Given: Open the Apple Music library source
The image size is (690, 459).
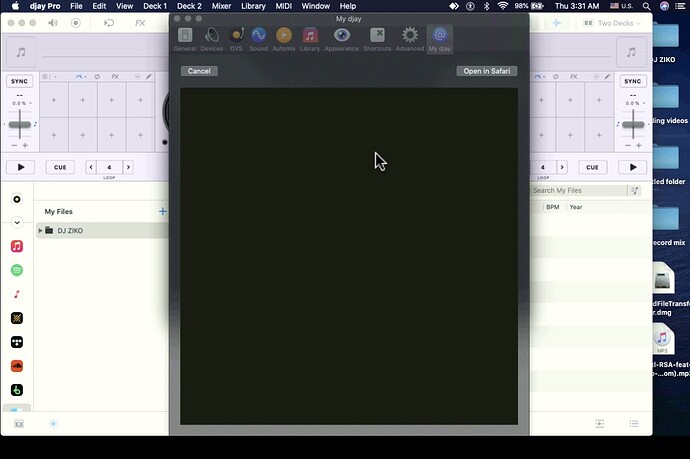Looking at the screenshot, I should [x=17, y=246].
